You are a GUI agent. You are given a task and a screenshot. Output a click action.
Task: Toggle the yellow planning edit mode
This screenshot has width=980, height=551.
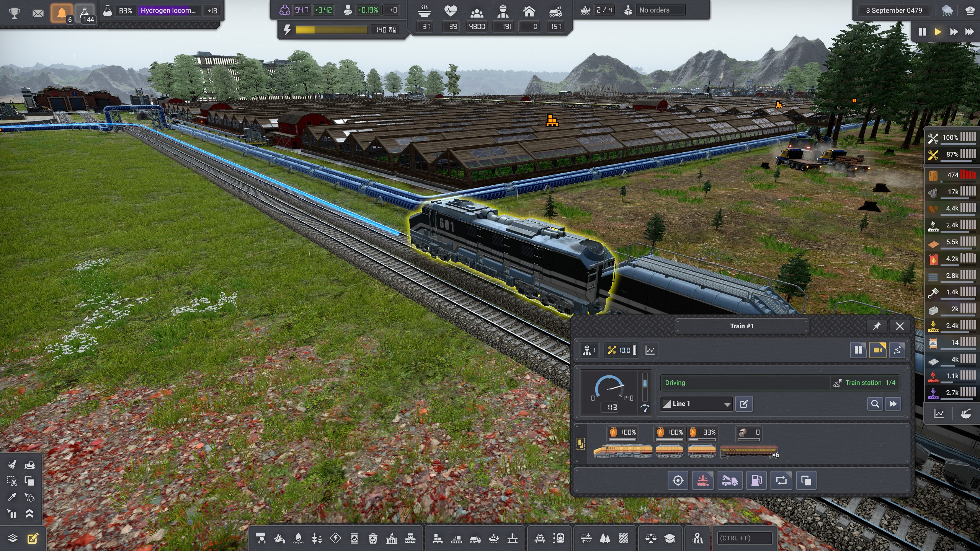33,538
